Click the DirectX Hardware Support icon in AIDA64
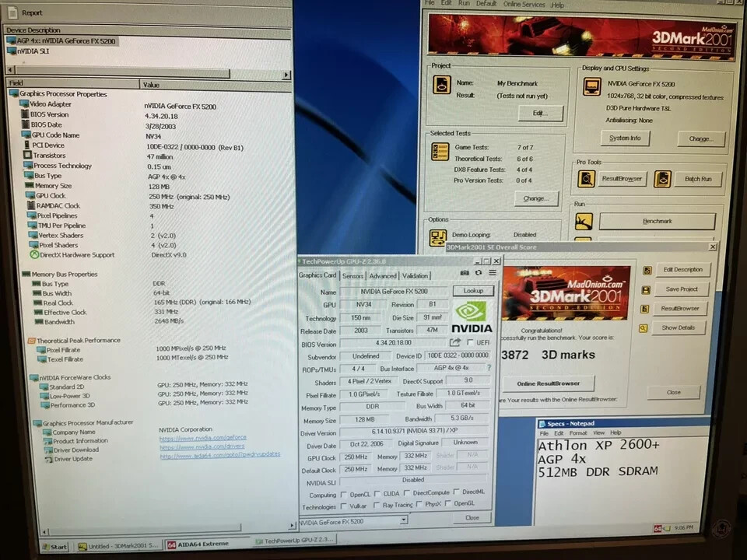The width and height of the screenshot is (747, 560). 34,255
